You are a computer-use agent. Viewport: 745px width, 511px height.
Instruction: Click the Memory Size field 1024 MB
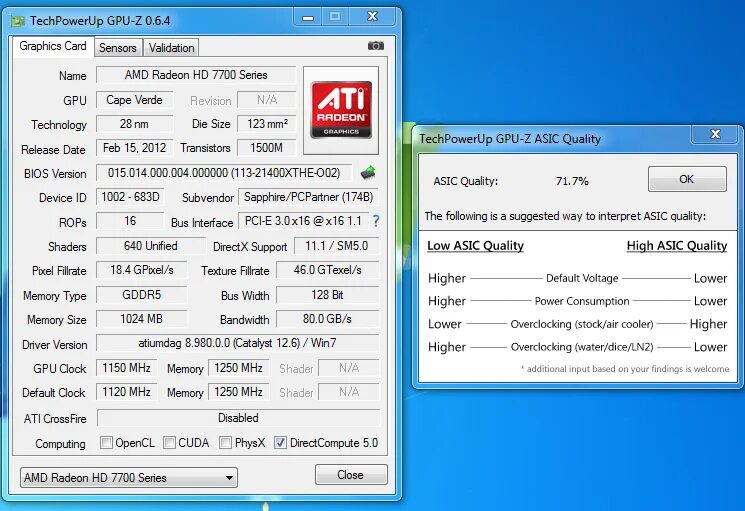[142, 318]
